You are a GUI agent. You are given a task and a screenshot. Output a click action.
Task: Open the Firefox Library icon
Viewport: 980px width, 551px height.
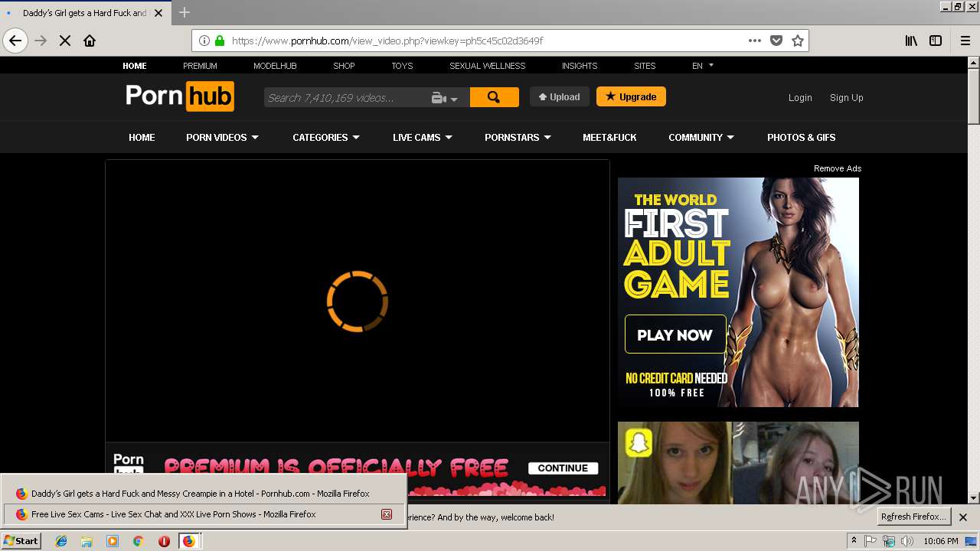[911, 41]
